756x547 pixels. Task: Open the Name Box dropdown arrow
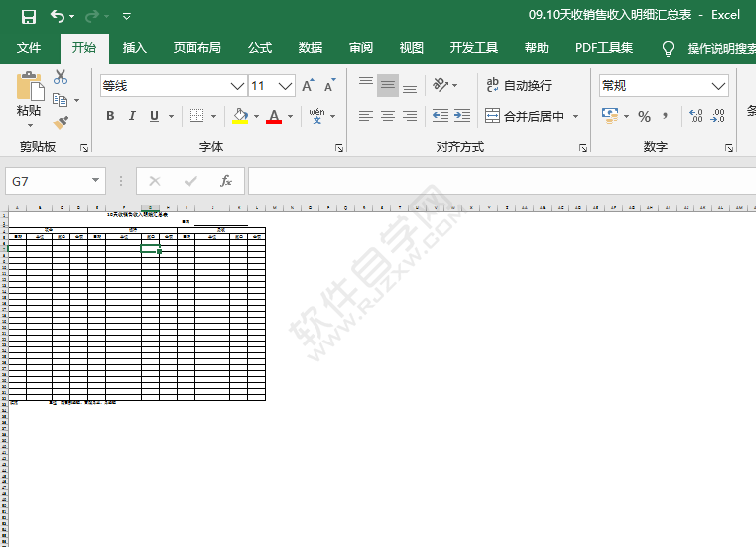96,181
